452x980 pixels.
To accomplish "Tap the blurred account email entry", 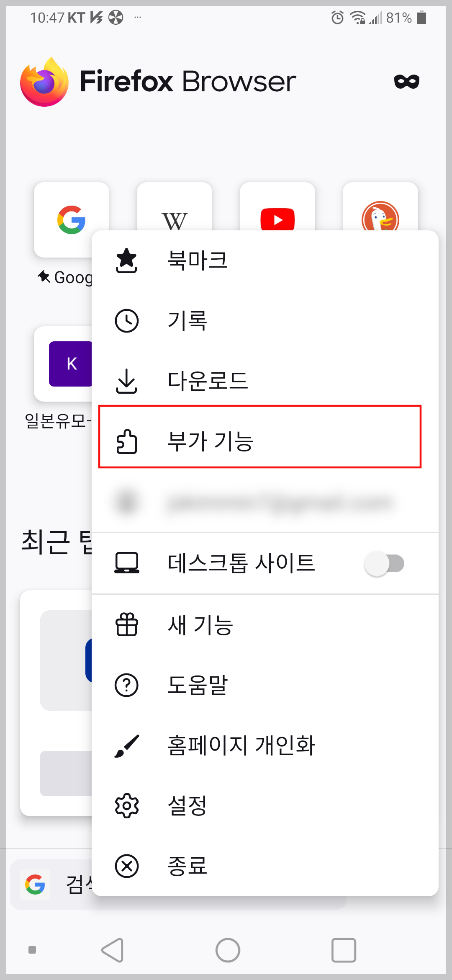I will [264, 503].
